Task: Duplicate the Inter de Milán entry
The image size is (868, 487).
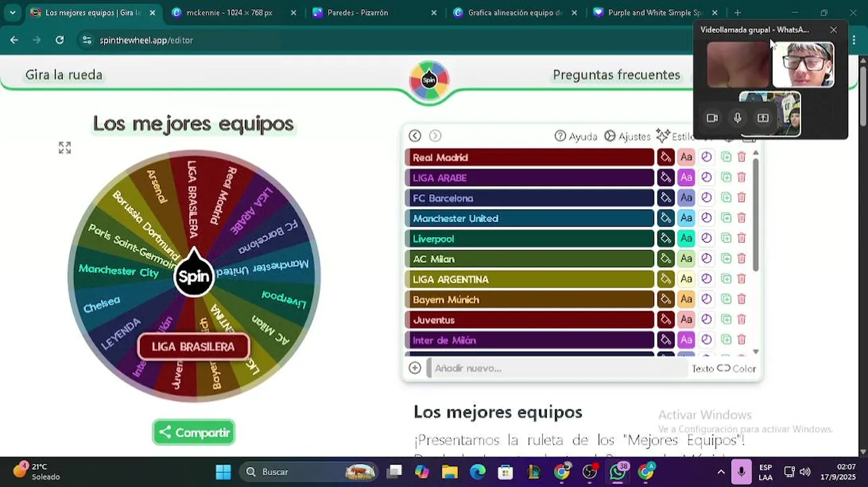Action: 726,340
